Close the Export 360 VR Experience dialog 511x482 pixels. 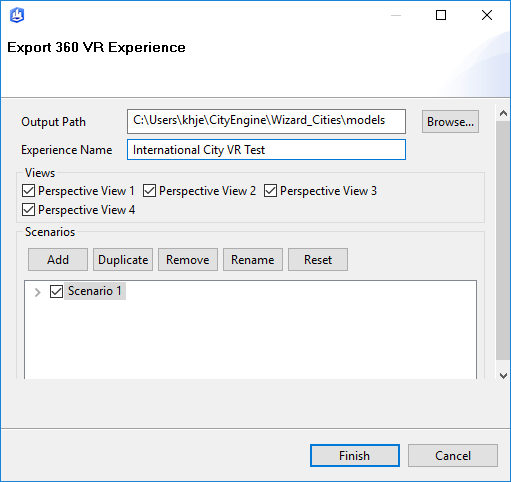pos(487,15)
